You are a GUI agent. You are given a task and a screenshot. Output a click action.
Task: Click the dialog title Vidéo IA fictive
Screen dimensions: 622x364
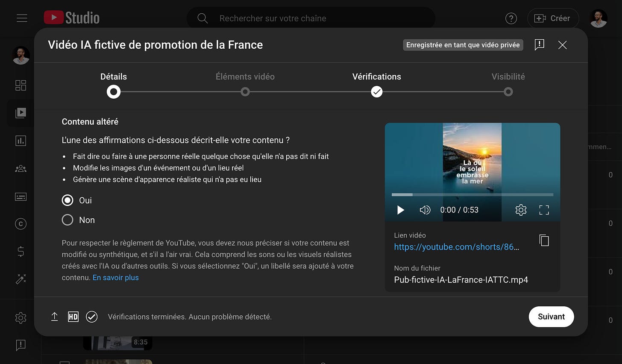(x=155, y=45)
